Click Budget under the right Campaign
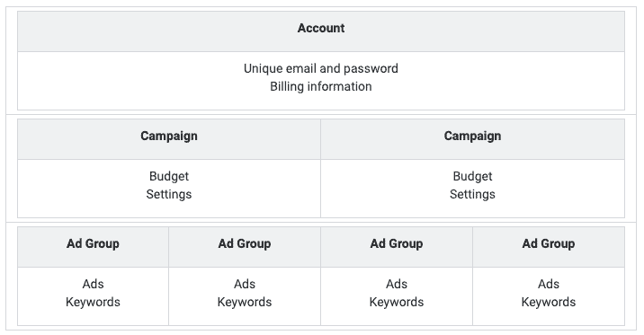Screen dimensions: 644x335 472,176
